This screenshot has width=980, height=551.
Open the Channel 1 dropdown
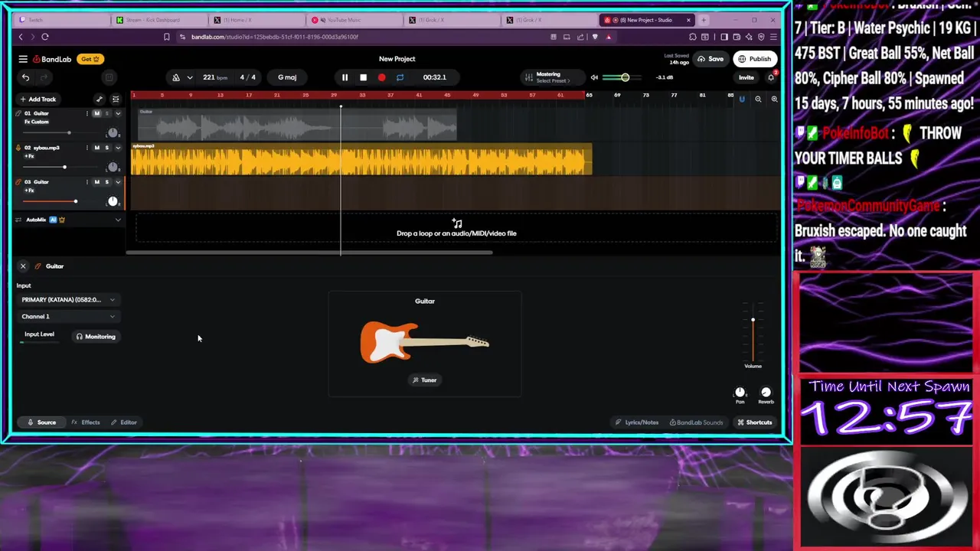tap(68, 317)
